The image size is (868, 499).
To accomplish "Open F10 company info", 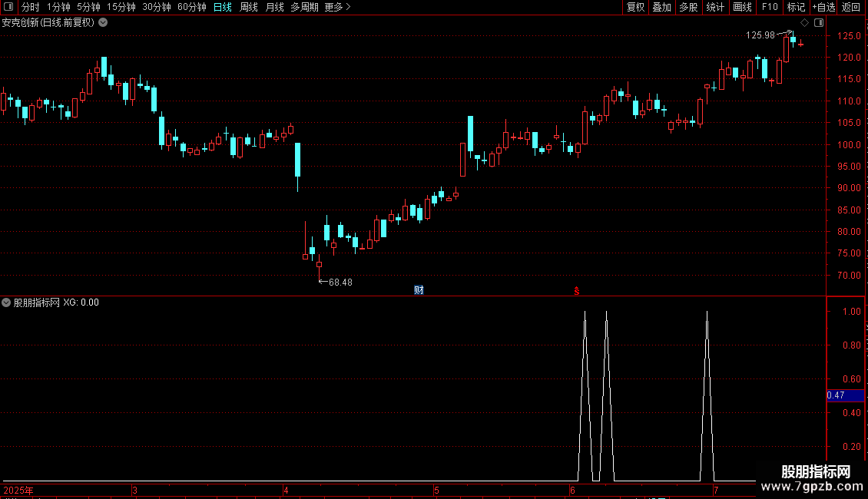I will click(770, 7).
